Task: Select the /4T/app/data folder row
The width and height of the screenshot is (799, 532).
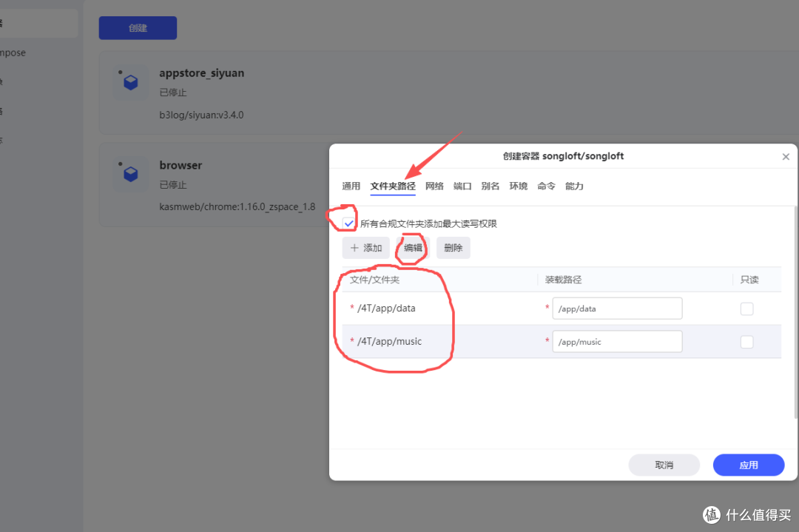Action: 562,309
